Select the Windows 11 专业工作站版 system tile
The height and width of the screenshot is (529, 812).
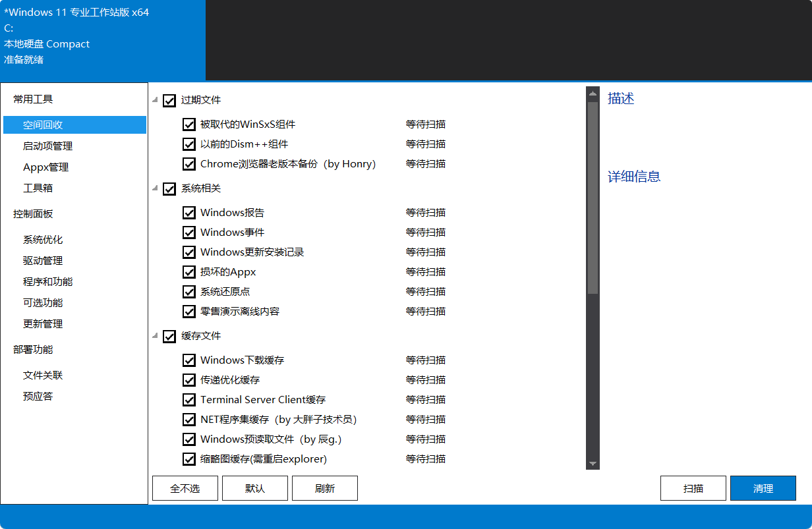click(102, 40)
